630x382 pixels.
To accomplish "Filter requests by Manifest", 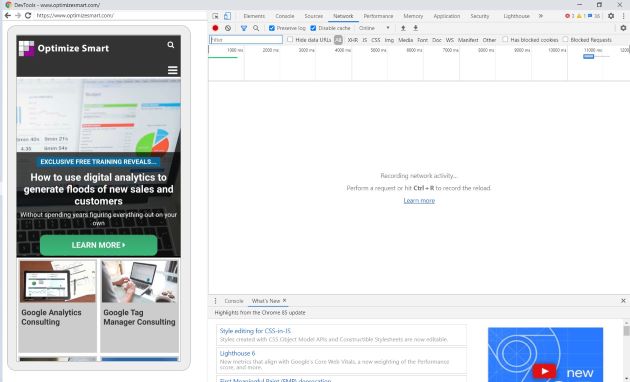I will (468, 40).
